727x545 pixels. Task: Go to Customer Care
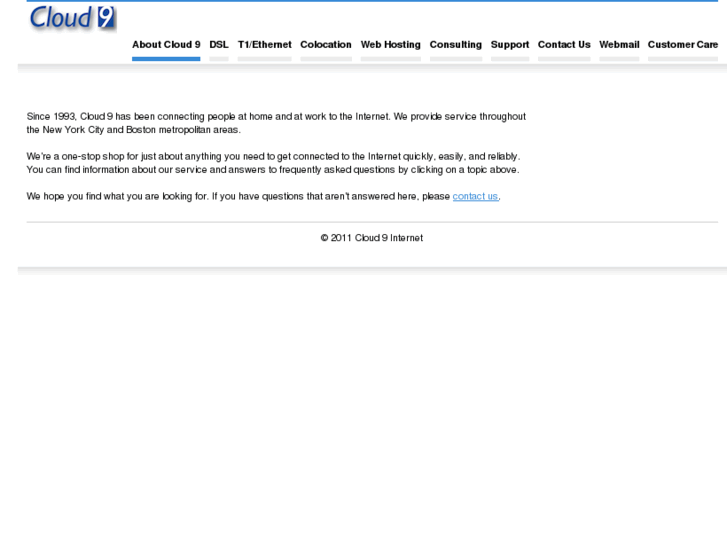683,45
